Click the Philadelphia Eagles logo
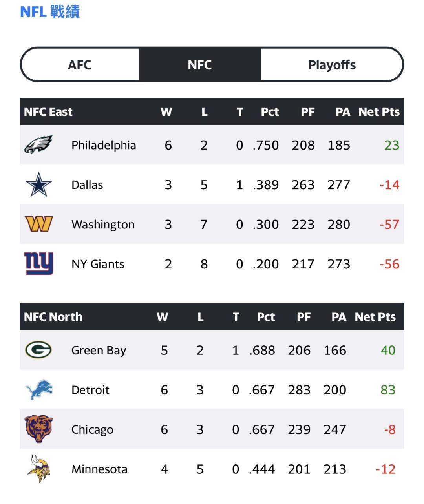The height and width of the screenshot is (504, 424). tap(38, 145)
